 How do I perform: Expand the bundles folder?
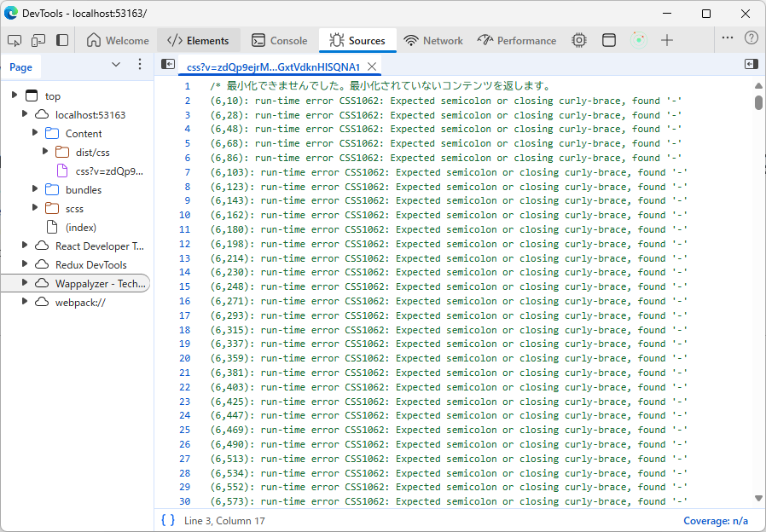pyautogui.click(x=36, y=189)
